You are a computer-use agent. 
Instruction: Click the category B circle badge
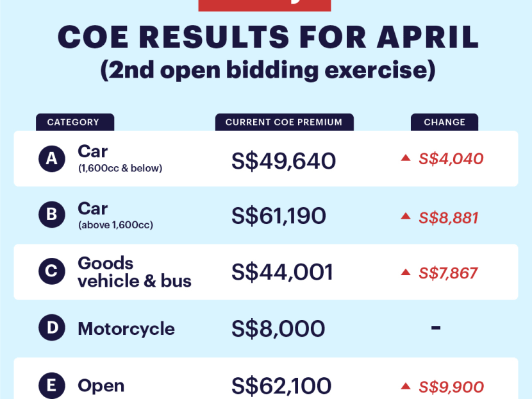51,216
